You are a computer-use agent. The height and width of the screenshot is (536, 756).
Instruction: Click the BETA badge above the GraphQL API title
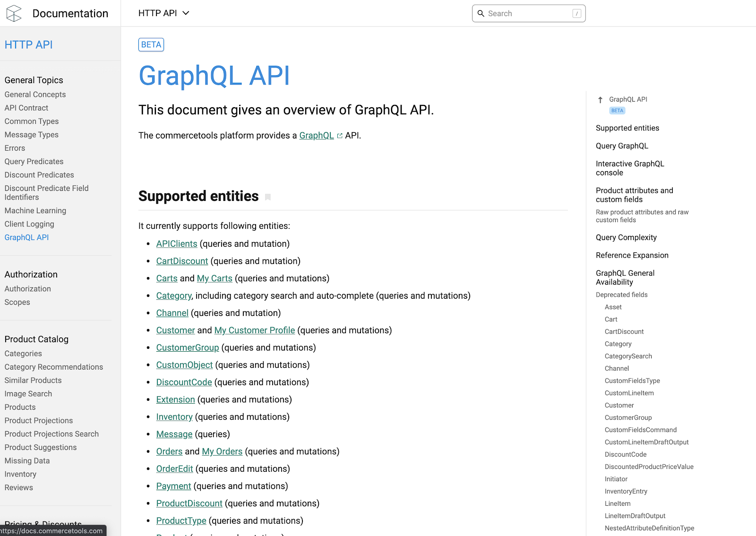tap(151, 44)
